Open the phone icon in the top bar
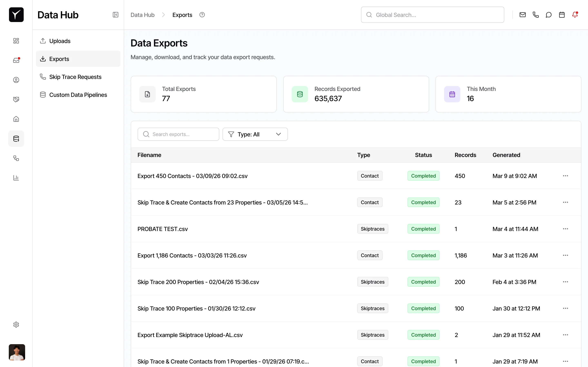This screenshot has width=588, height=367. 536,14
